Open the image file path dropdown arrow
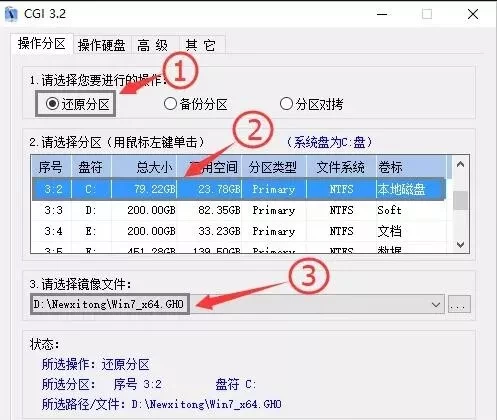The image size is (497, 420). [436, 304]
